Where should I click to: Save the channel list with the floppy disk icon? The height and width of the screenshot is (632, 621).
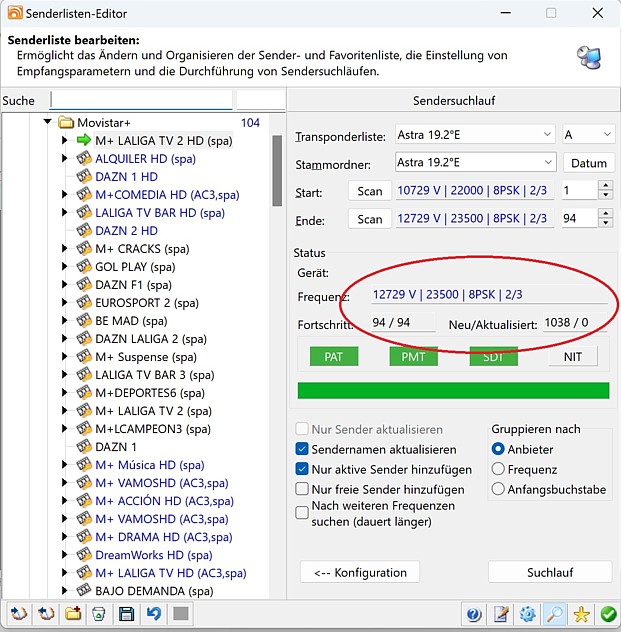click(127, 614)
